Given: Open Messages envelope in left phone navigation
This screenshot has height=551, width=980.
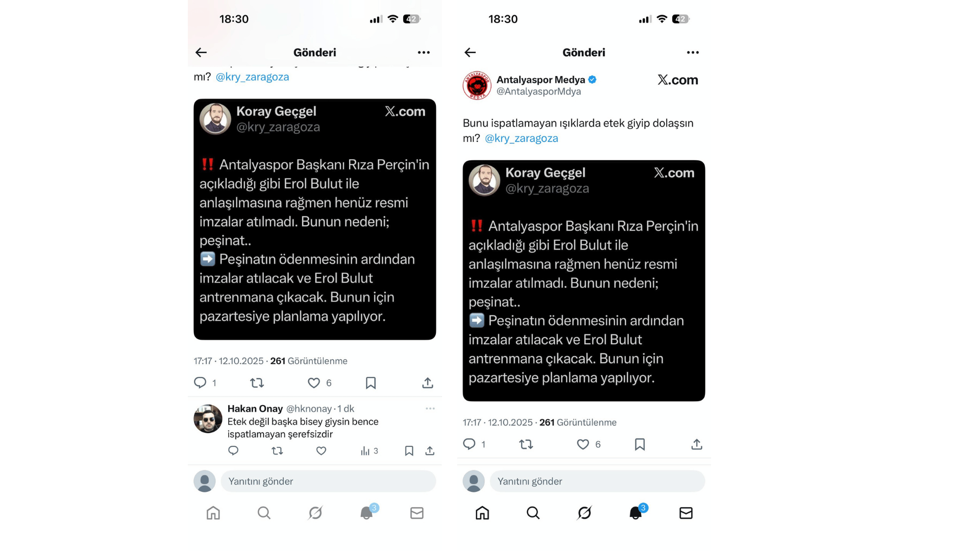Looking at the screenshot, I should point(417,513).
